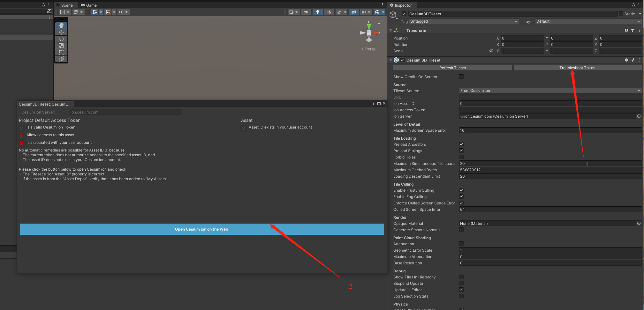Switch to the Game tab

(89, 5)
